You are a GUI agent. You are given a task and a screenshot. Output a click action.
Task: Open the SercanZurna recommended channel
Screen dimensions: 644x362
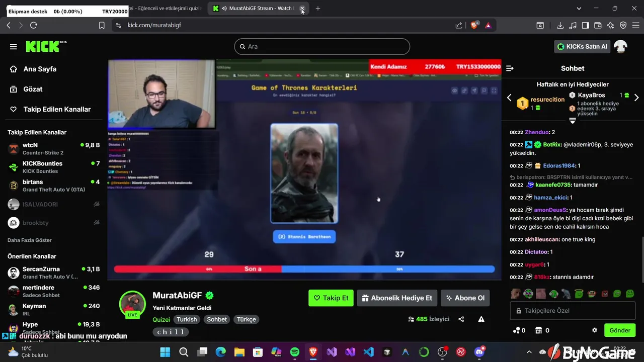[x=53, y=273]
